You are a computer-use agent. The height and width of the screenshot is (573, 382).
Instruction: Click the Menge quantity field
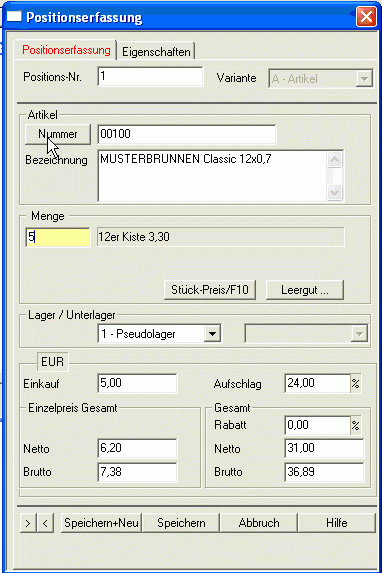coord(58,237)
